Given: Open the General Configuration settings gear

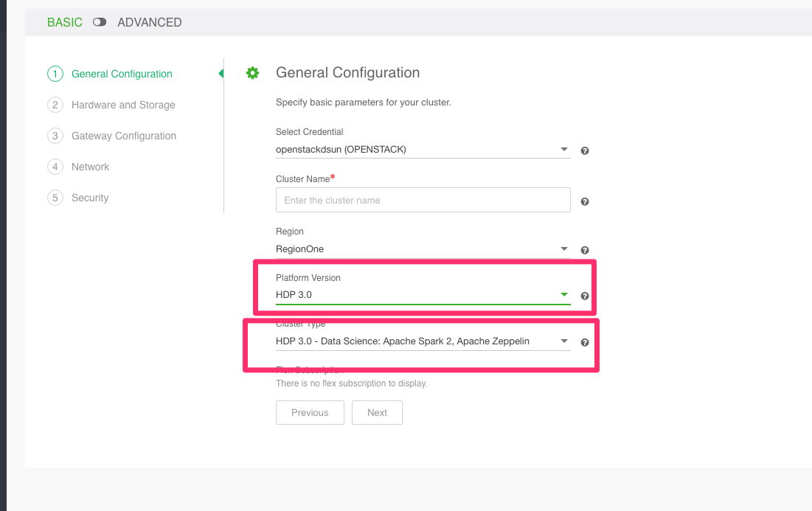Looking at the screenshot, I should point(252,72).
